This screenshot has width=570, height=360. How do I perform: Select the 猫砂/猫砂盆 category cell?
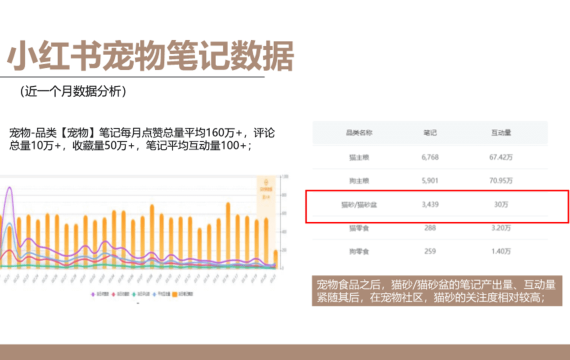pyautogui.click(x=359, y=205)
